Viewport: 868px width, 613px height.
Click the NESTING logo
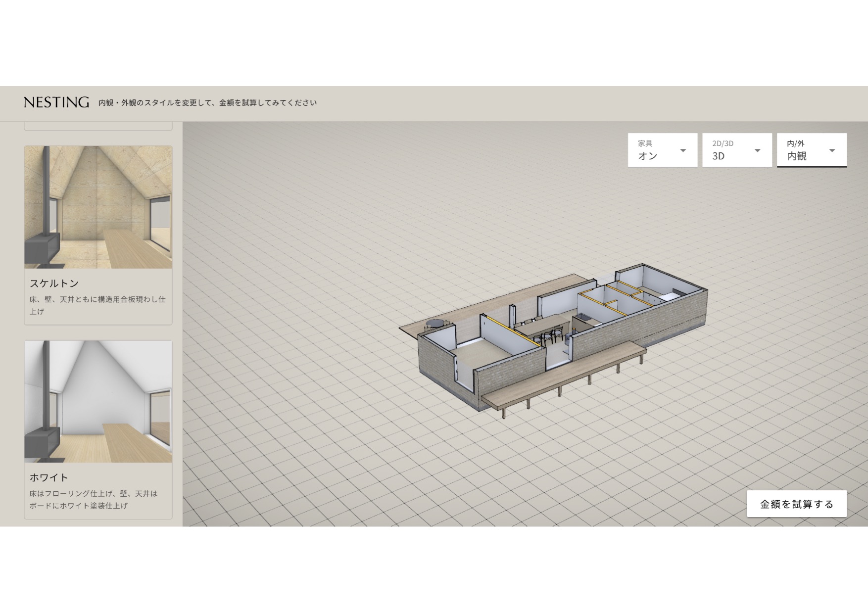tap(56, 102)
